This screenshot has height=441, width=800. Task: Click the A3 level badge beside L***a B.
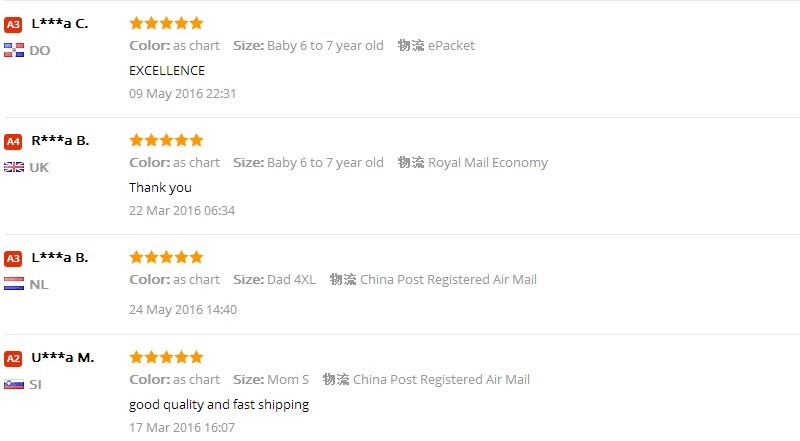click(x=13, y=258)
